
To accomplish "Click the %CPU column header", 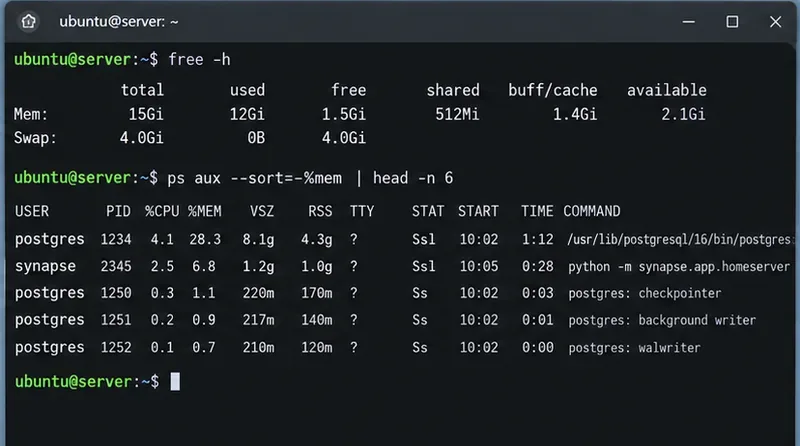I will point(162,211).
